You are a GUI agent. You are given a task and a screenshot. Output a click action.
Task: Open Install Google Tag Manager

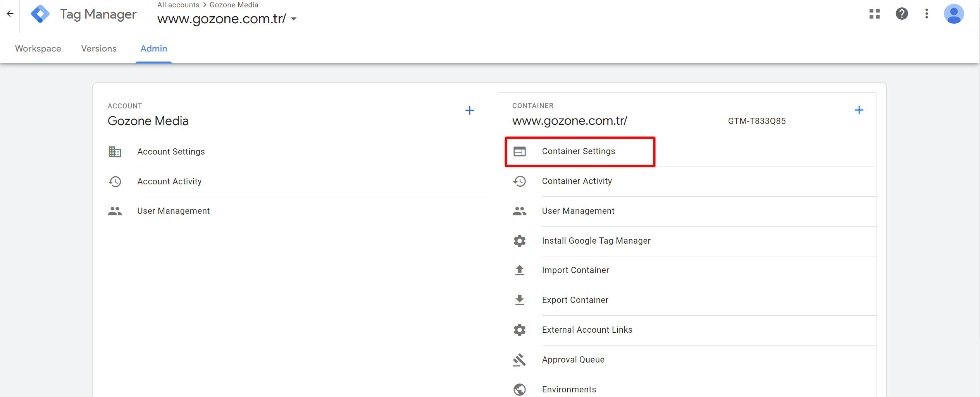596,241
